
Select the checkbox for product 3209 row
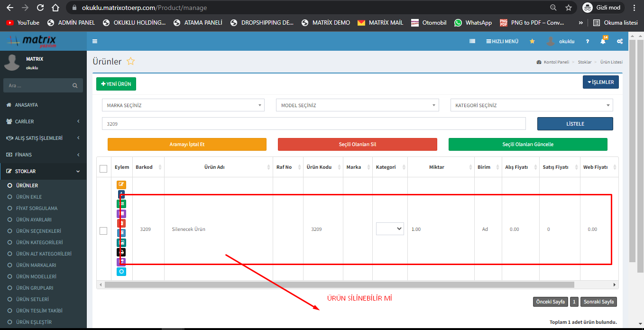(x=103, y=230)
